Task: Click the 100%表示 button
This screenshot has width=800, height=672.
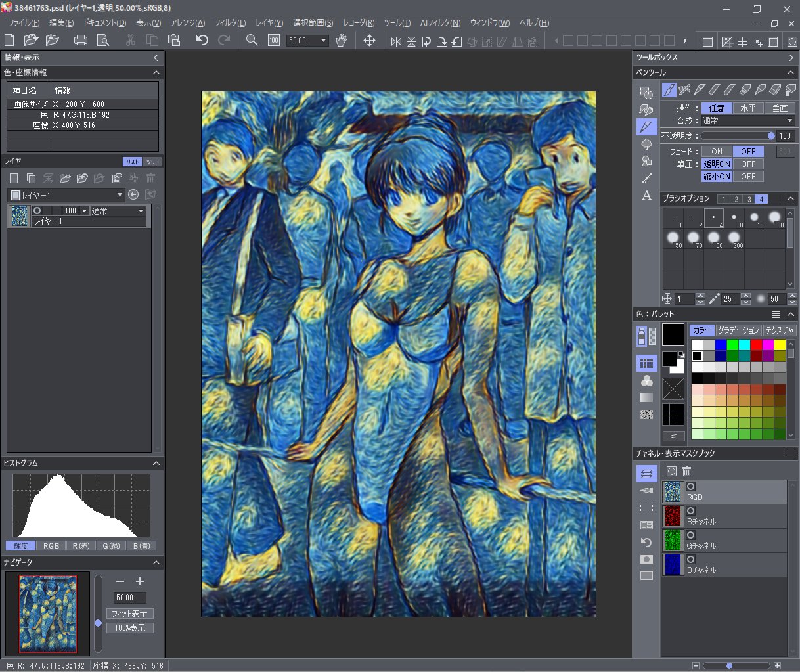Action: tap(129, 628)
